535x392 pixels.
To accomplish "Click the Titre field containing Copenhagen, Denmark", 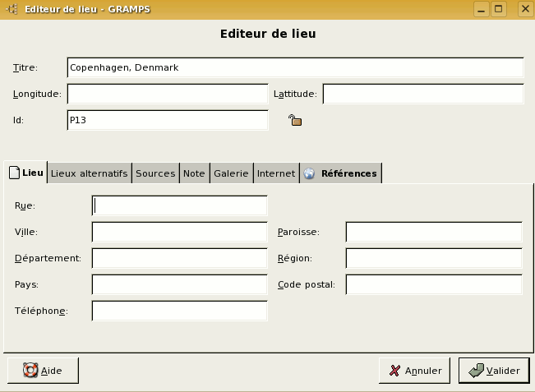I will 294,67.
